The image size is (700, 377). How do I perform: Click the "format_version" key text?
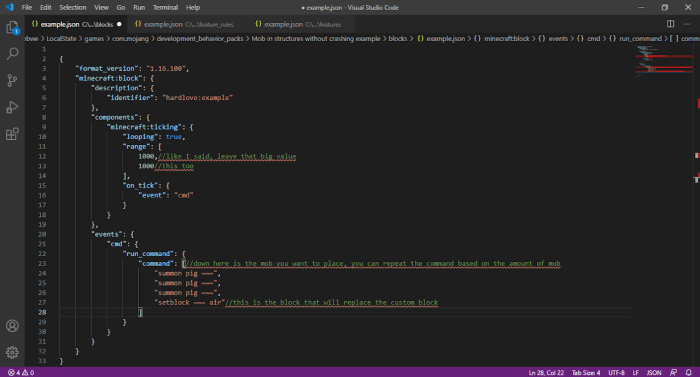point(107,68)
